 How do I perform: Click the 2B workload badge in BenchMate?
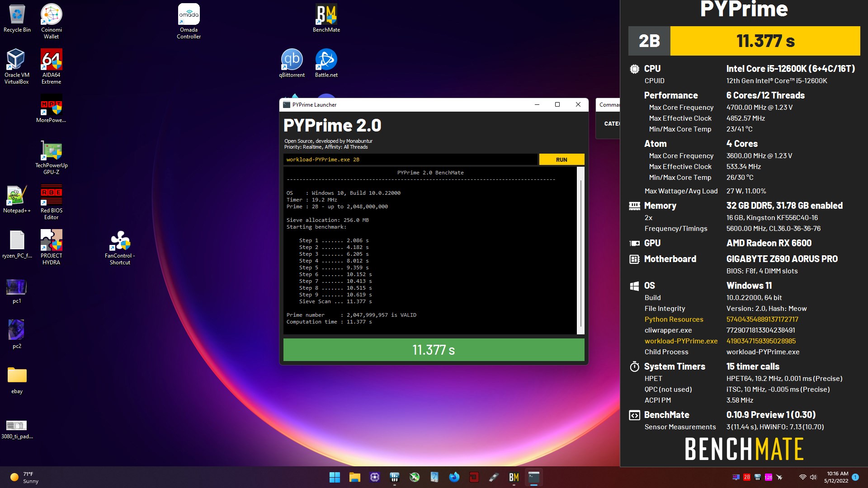(x=649, y=41)
